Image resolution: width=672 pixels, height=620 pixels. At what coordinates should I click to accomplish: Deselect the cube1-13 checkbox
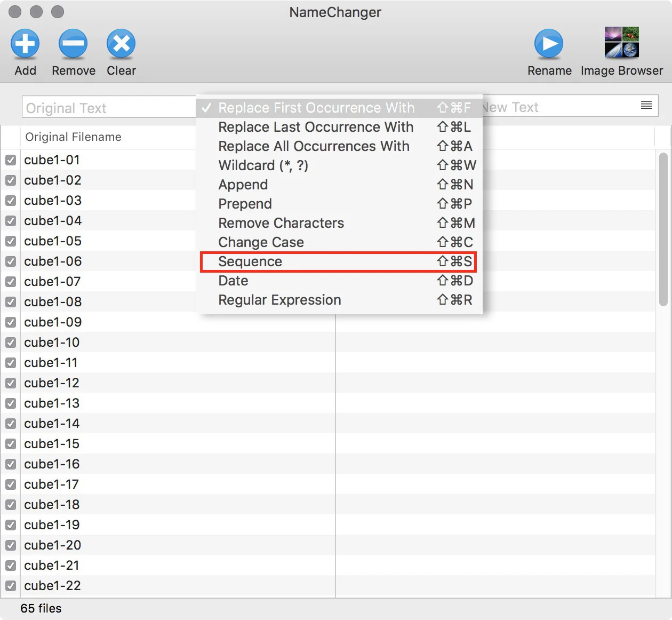pyautogui.click(x=11, y=403)
